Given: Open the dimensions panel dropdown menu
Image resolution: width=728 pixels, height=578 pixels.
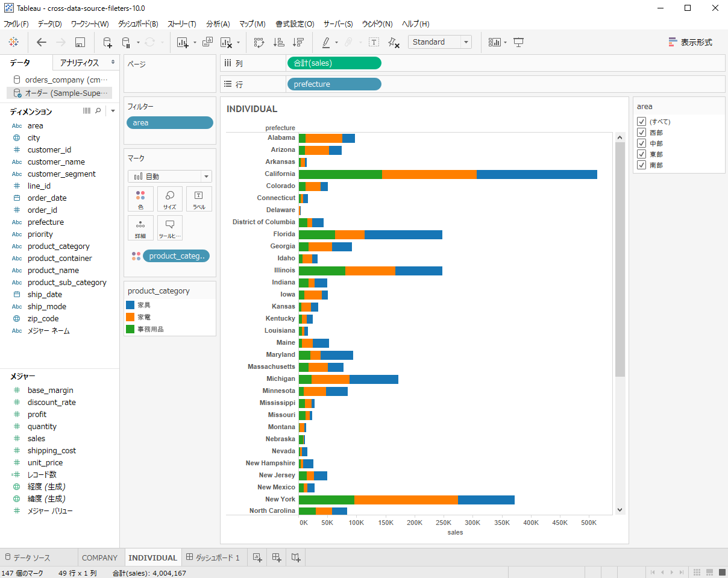Looking at the screenshot, I should coord(112,110).
